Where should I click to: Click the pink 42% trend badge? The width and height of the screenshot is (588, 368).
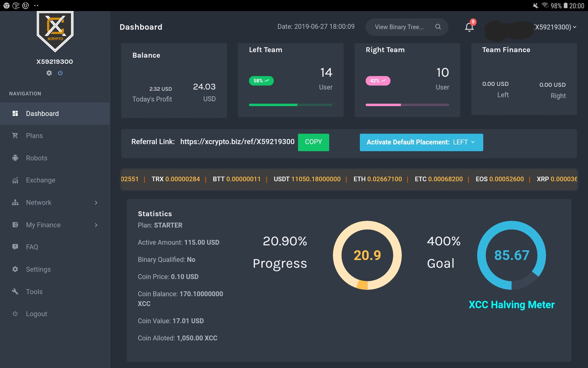click(378, 81)
